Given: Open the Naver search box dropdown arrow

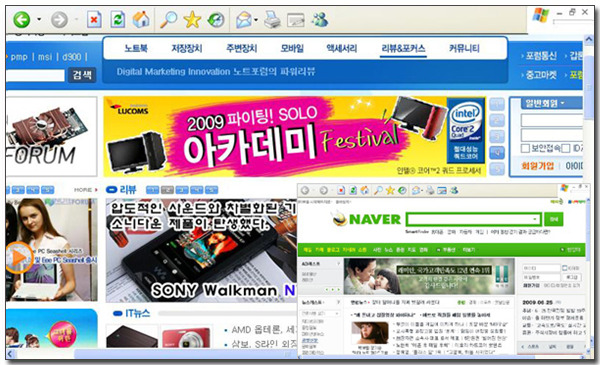Looking at the screenshot, I should (535, 220).
